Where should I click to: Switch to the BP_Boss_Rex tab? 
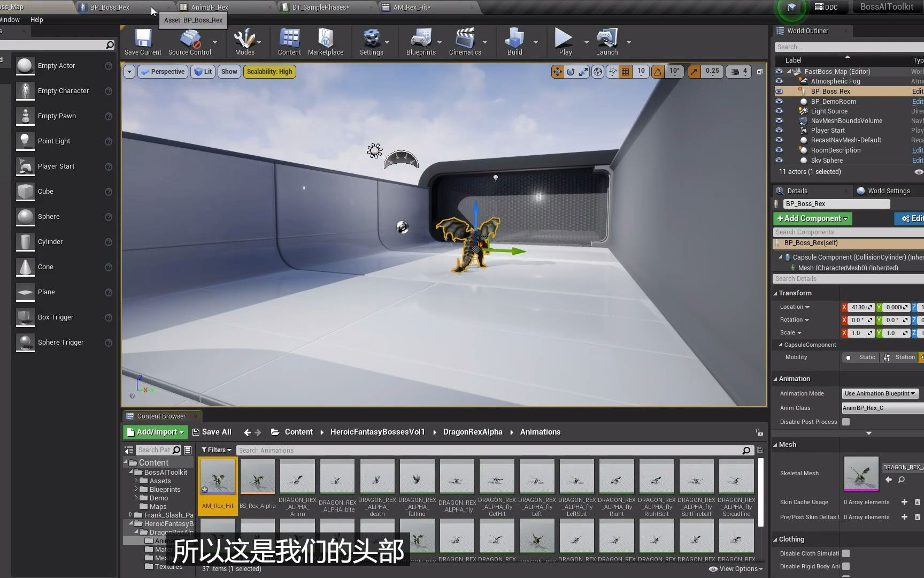click(110, 7)
